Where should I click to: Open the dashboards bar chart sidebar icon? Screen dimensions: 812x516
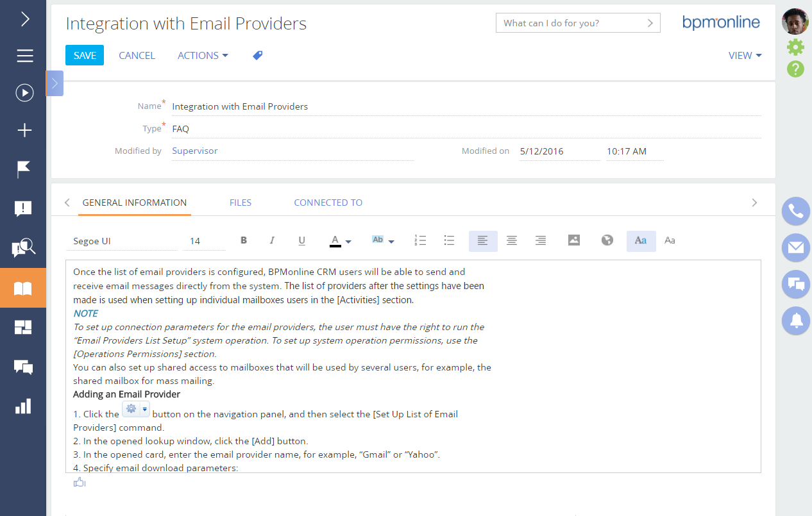[23, 406]
